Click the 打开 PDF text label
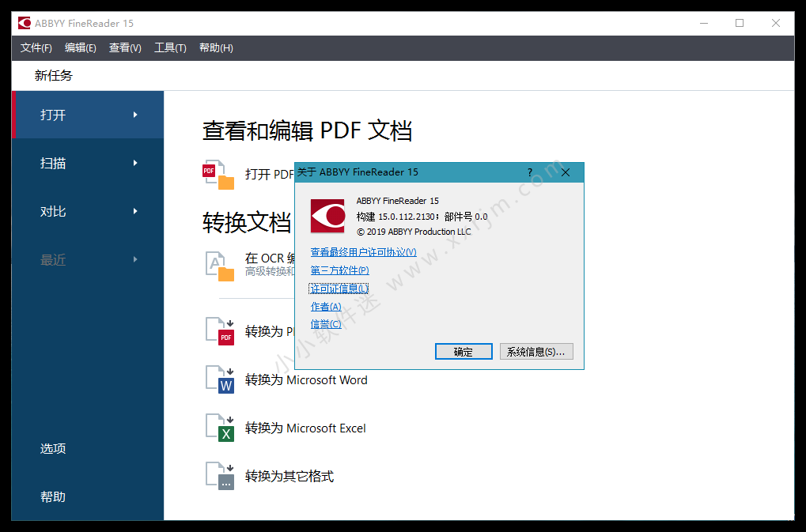 [270, 175]
